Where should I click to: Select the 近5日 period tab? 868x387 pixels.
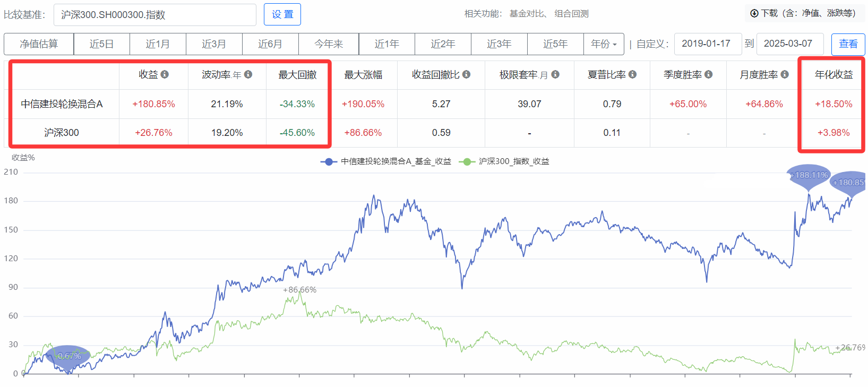tap(101, 44)
